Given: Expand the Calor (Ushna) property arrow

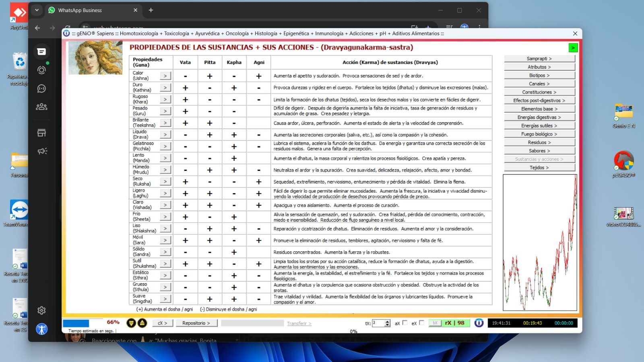Looking at the screenshot, I should (165, 76).
